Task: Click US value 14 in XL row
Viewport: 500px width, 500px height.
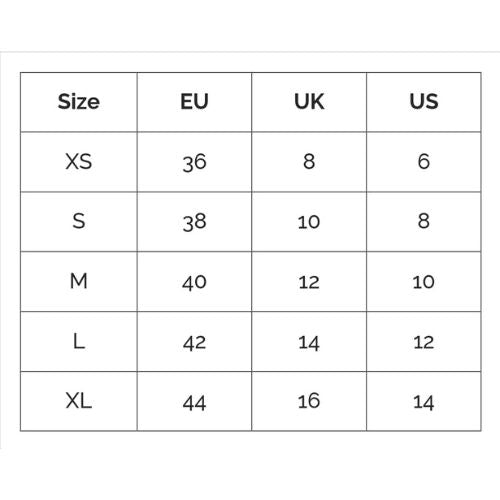Action: (424, 403)
